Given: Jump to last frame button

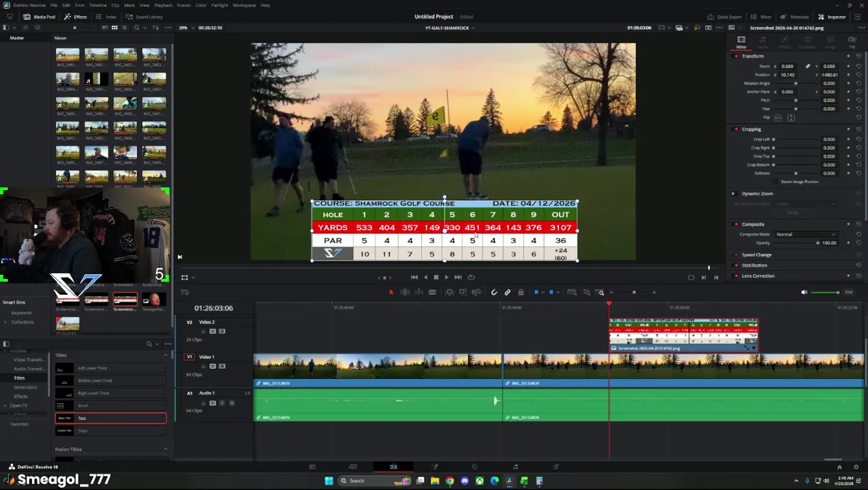Looking at the screenshot, I should (458, 277).
